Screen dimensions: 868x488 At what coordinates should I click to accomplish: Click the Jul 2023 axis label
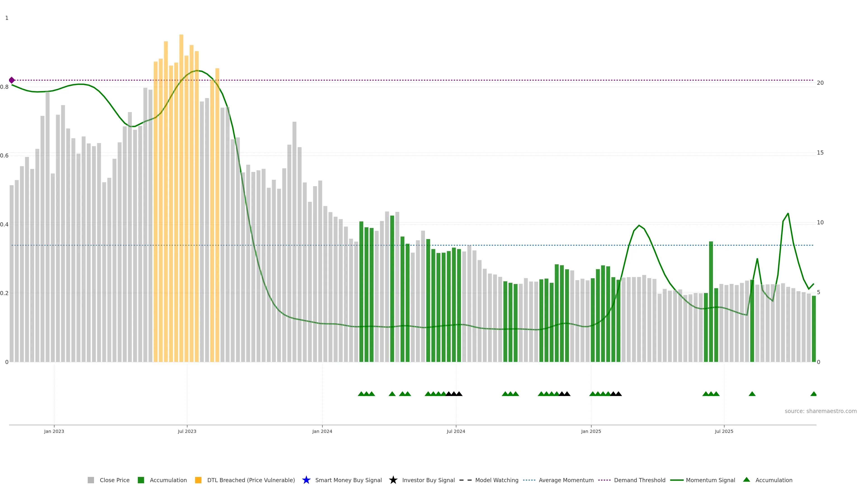coord(187,431)
